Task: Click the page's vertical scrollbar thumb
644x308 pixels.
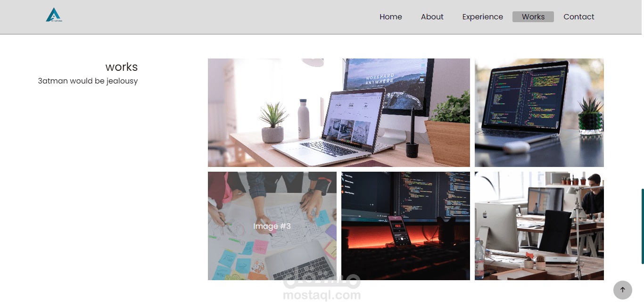Action: [642, 226]
